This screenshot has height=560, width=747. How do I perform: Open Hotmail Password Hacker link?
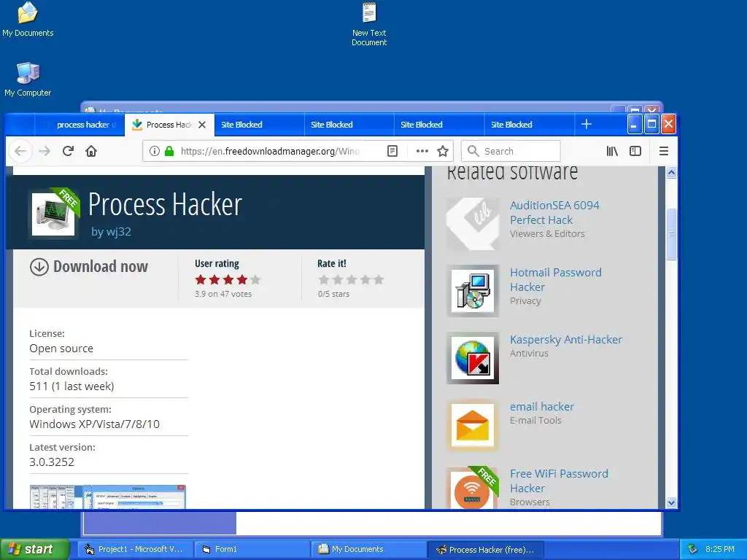(x=555, y=279)
